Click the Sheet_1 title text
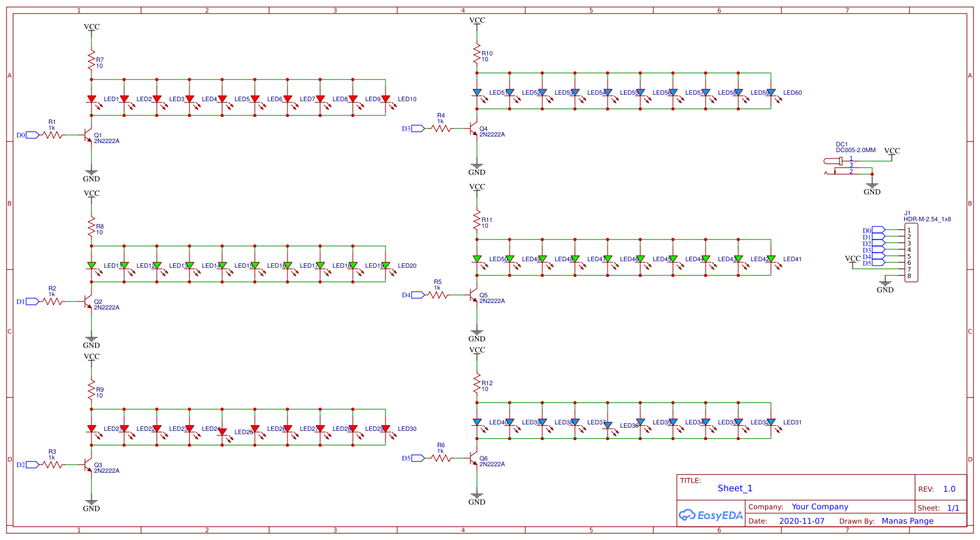The width and height of the screenshot is (980, 540). coord(734,488)
